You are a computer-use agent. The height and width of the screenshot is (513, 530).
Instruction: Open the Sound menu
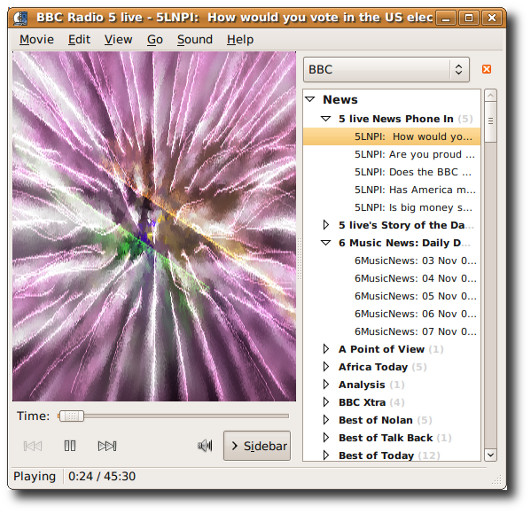click(x=195, y=40)
